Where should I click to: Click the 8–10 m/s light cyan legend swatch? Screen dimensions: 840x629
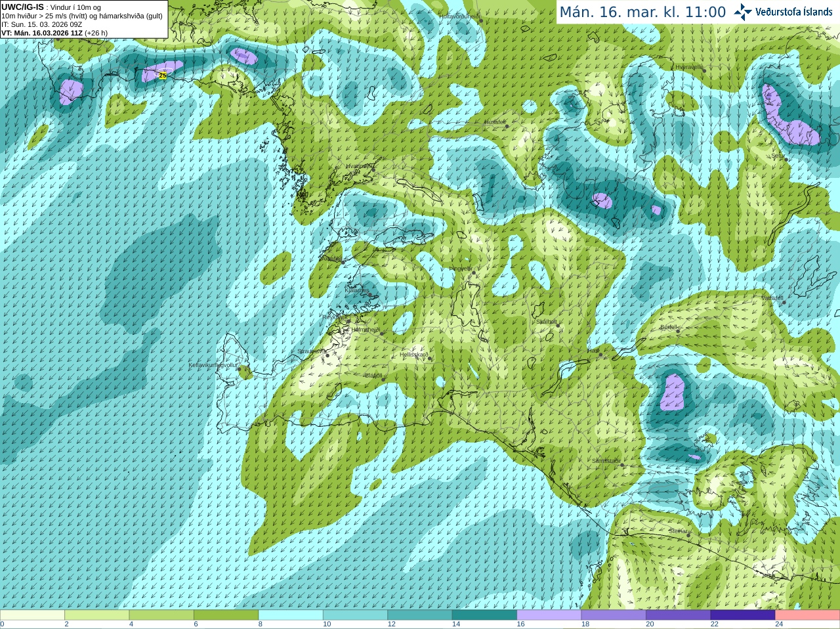291,615
